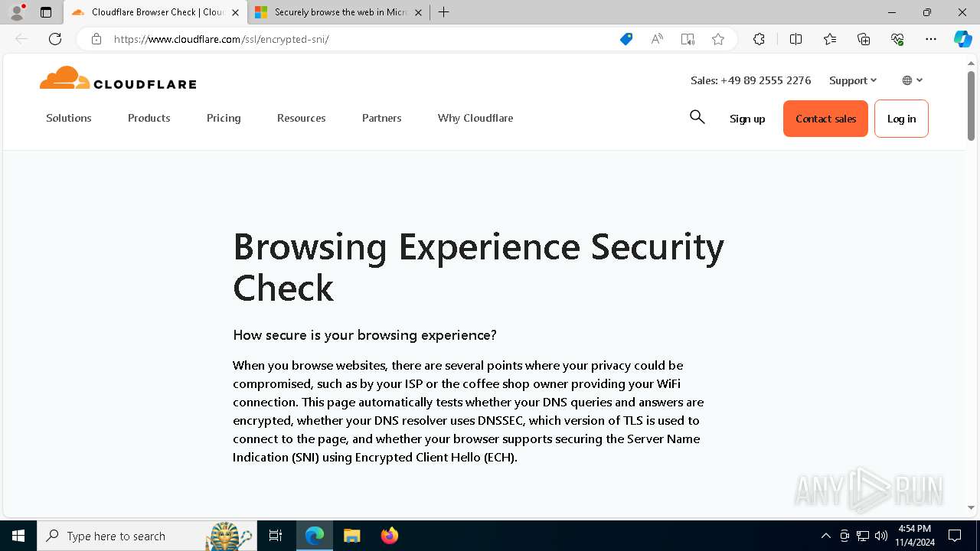Open the Partners menu
Image resolution: width=980 pixels, height=551 pixels.
382,118
